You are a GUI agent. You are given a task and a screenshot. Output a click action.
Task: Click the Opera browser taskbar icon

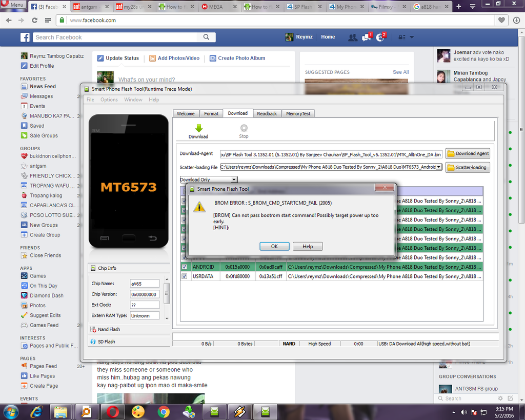pos(112,411)
